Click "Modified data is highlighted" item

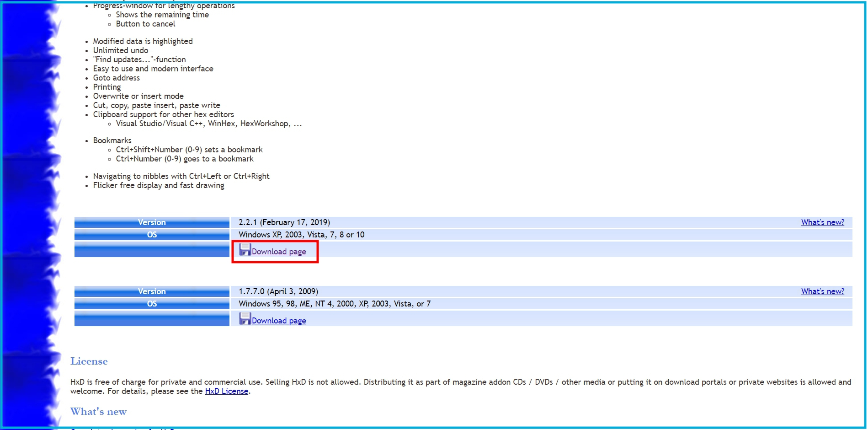coord(143,41)
